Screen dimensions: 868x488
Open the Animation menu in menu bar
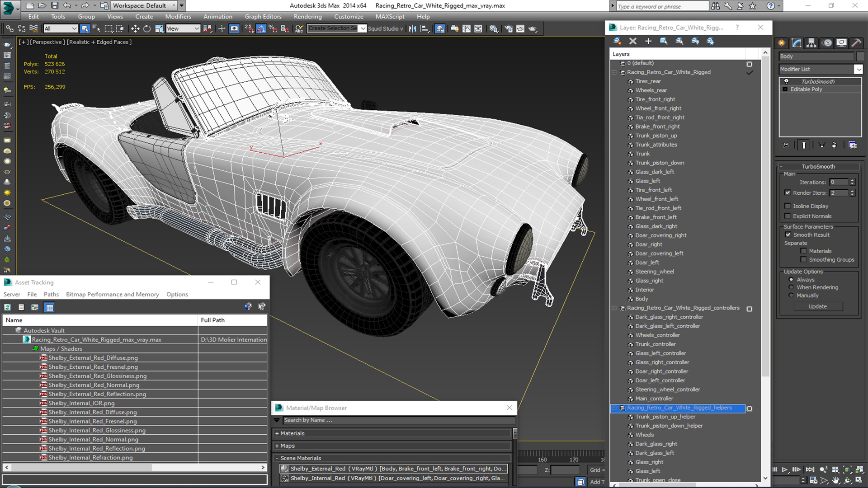(x=217, y=16)
